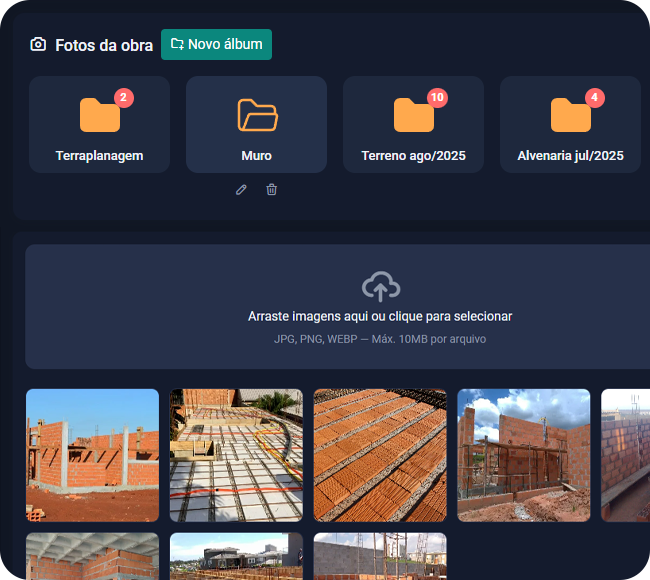This screenshot has width=650, height=580.
Task: Click the red badge 4 on Alvenaria folder
Action: [594, 98]
